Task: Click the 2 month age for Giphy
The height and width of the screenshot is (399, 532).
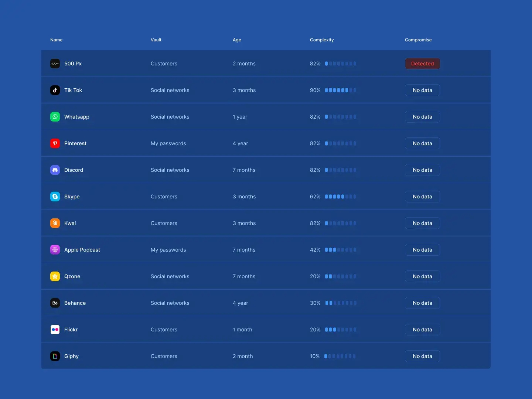Action: (243, 356)
